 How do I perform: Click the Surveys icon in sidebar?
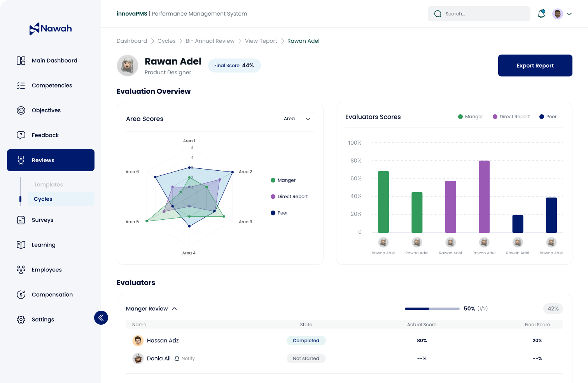[21, 220]
